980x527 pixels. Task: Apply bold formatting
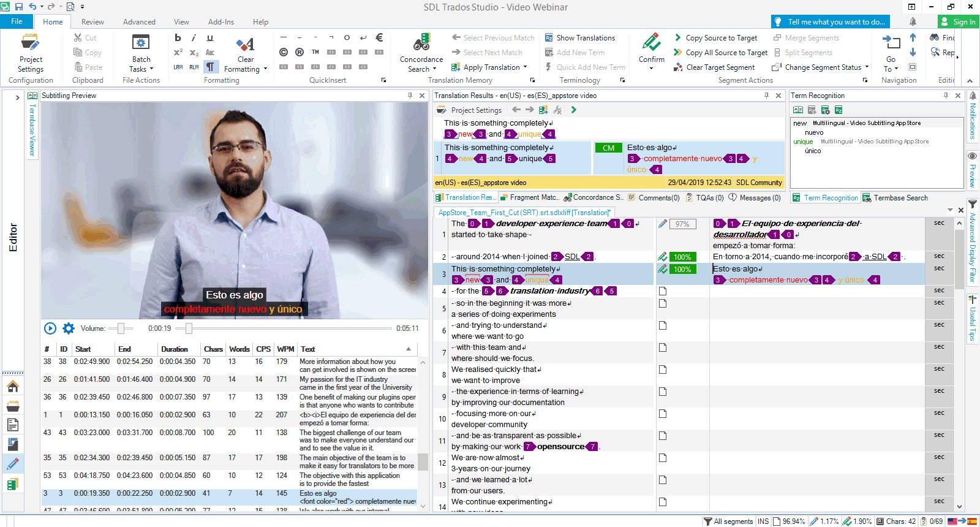[x=178, y=37]
